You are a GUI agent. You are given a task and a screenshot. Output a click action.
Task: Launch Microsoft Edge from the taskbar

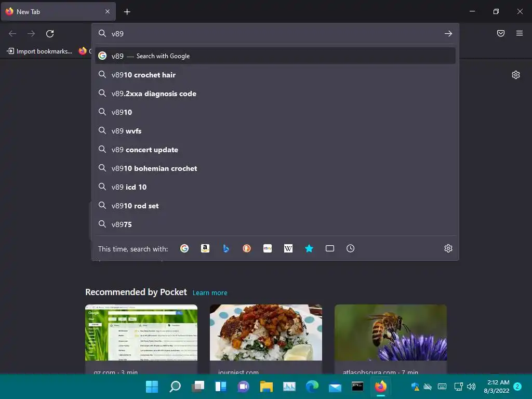click(312, 387)
